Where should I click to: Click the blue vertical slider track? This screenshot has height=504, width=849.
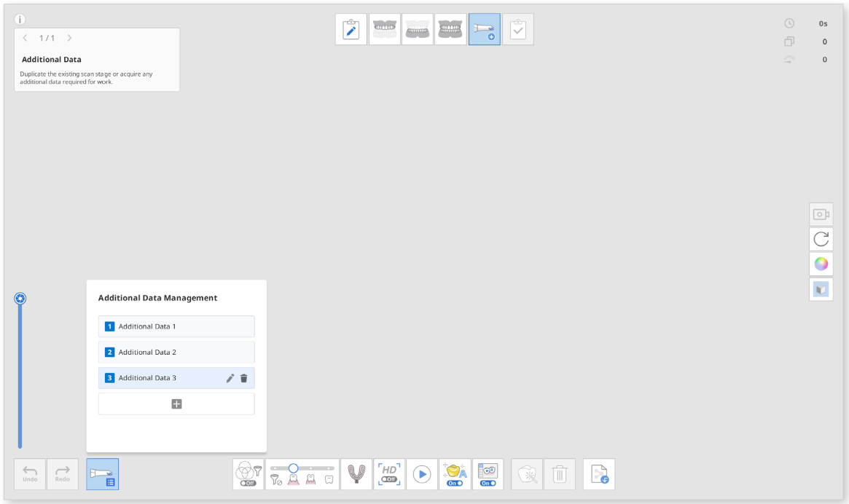(x=20, y=377)
